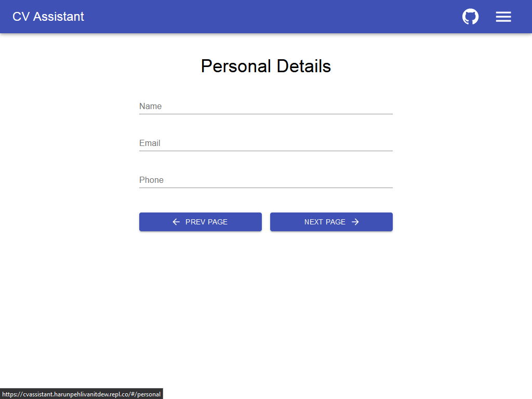Open the GitHub repository icon link

coord(470,17)
